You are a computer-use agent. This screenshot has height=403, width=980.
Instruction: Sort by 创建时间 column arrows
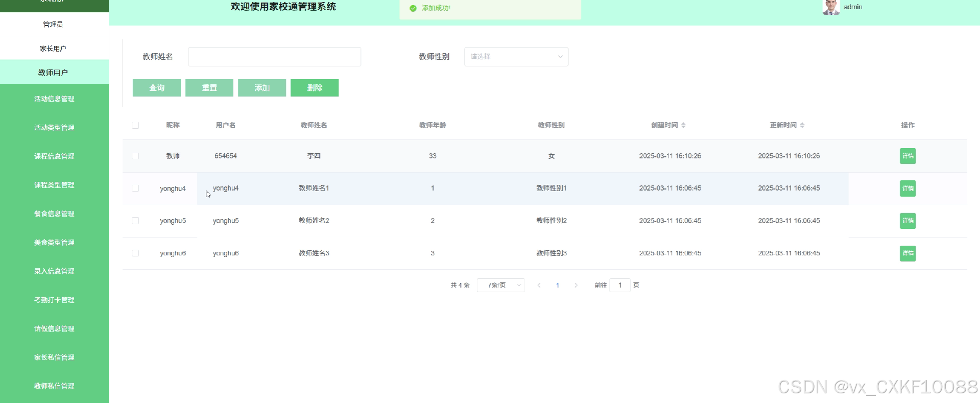click(x=683, y=125)
